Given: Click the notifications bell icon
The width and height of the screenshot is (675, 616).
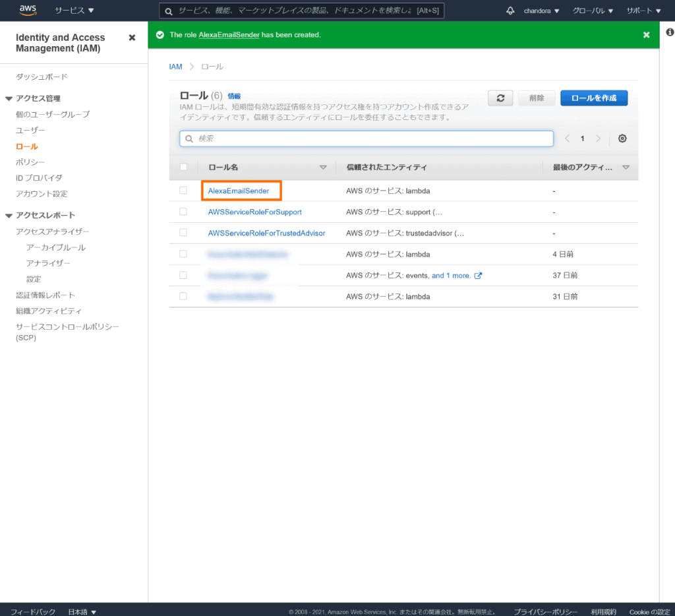Looking at the screenshot, I should click(x=510, y=11).
